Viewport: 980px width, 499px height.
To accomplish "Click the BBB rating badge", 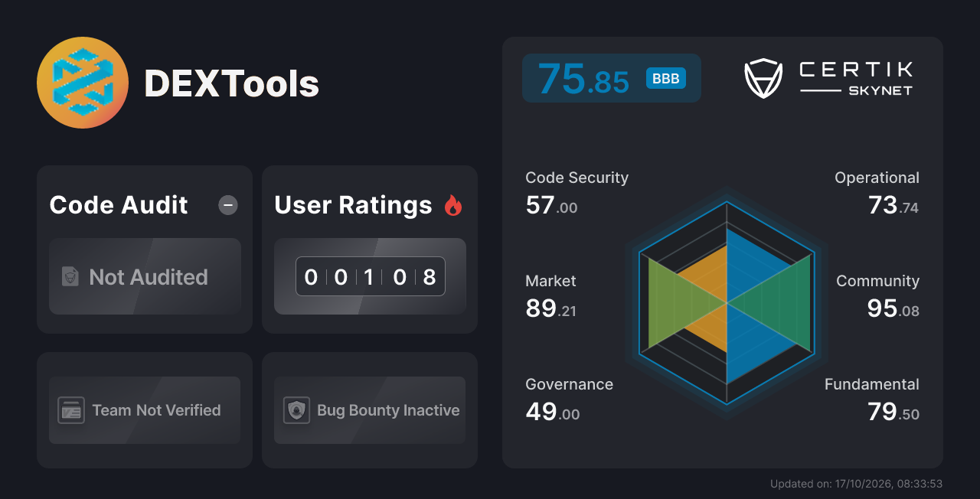I will click(666, 79).
